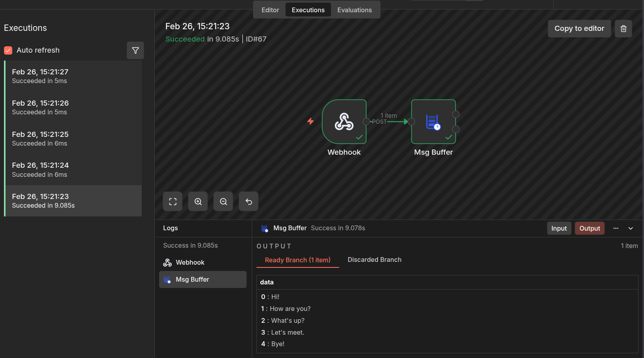Open execution Feb 26, 15:21:26
Viewport: 644px width, 358px height.
[74, 107]
